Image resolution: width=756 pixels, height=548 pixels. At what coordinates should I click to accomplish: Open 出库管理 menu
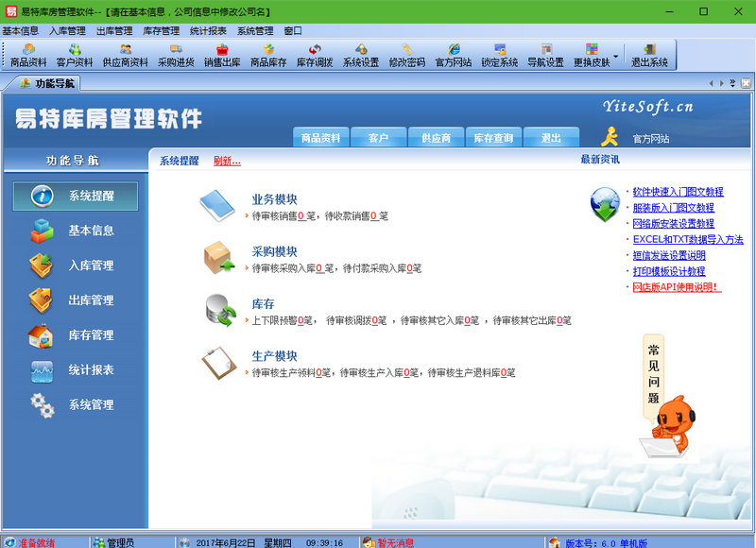tap(114, 31)
